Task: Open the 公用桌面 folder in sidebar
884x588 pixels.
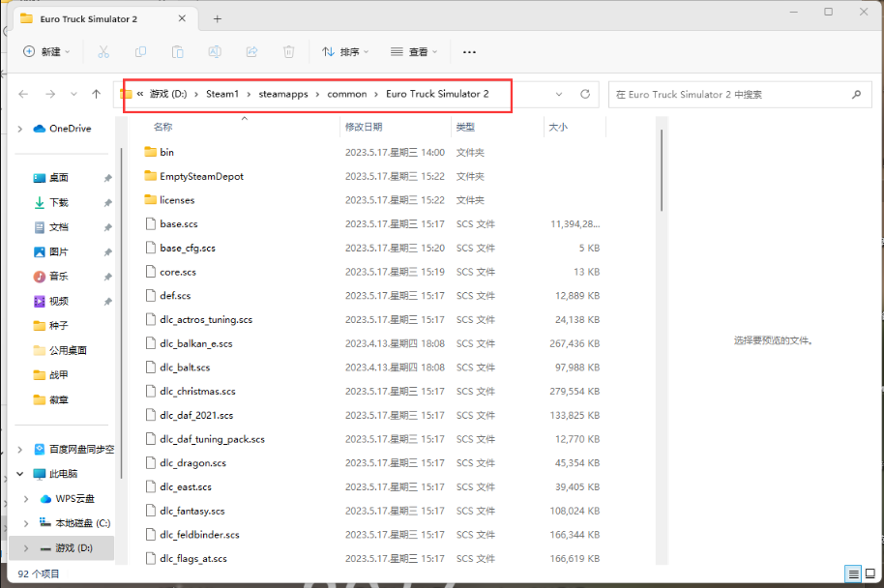Action: 60,350
